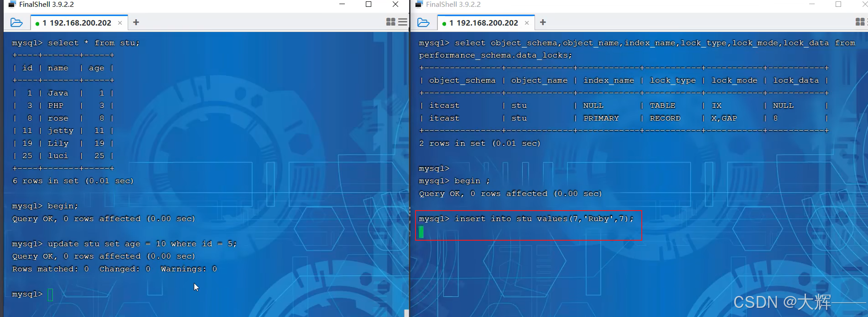Click the FinalShell app icon in left title bar

(x=12, y=5)
